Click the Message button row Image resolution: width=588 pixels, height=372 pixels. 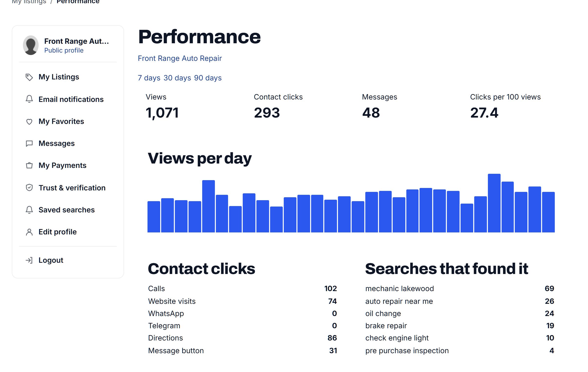[x=242, y=351]
